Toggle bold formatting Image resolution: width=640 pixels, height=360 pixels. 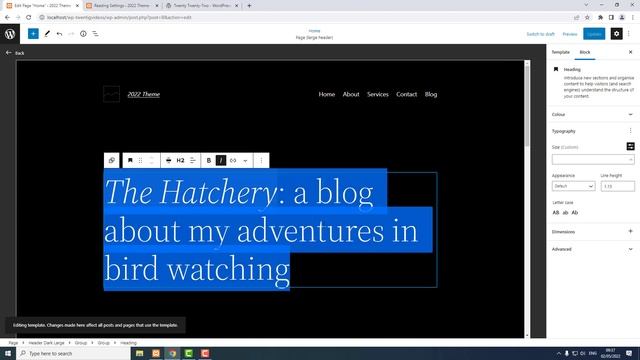coord(209,160)
